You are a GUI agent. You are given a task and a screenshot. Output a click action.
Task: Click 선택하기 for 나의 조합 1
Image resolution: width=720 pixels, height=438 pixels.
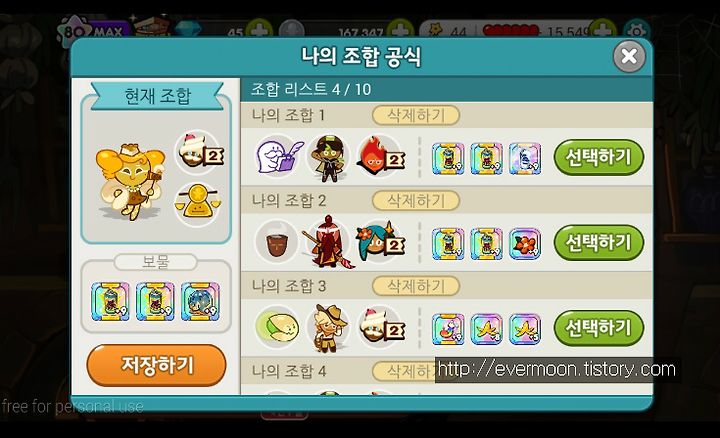(599, 157)
